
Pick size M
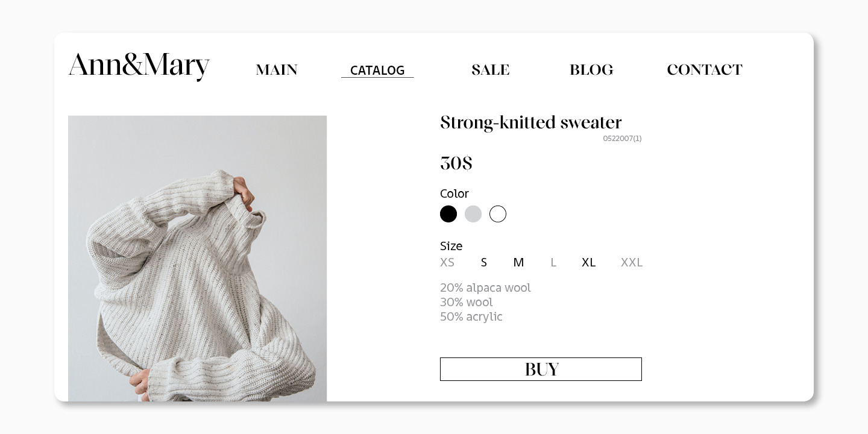coord(518,262)
